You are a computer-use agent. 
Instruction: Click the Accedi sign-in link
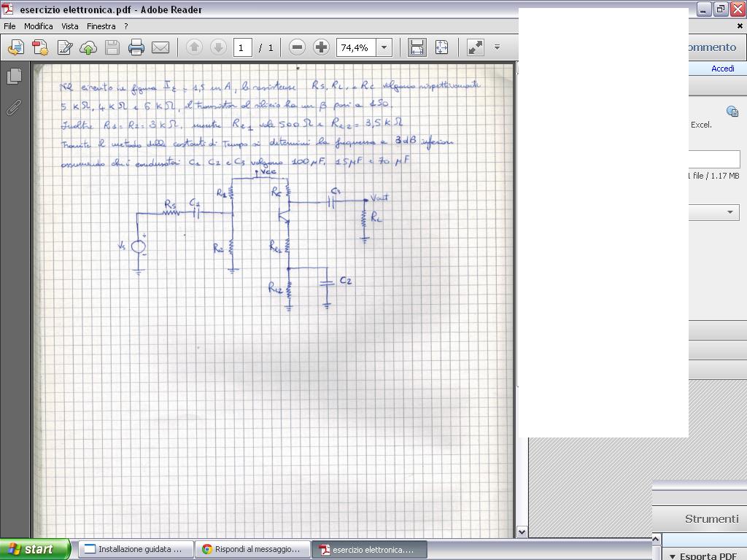tap(722, 69)
